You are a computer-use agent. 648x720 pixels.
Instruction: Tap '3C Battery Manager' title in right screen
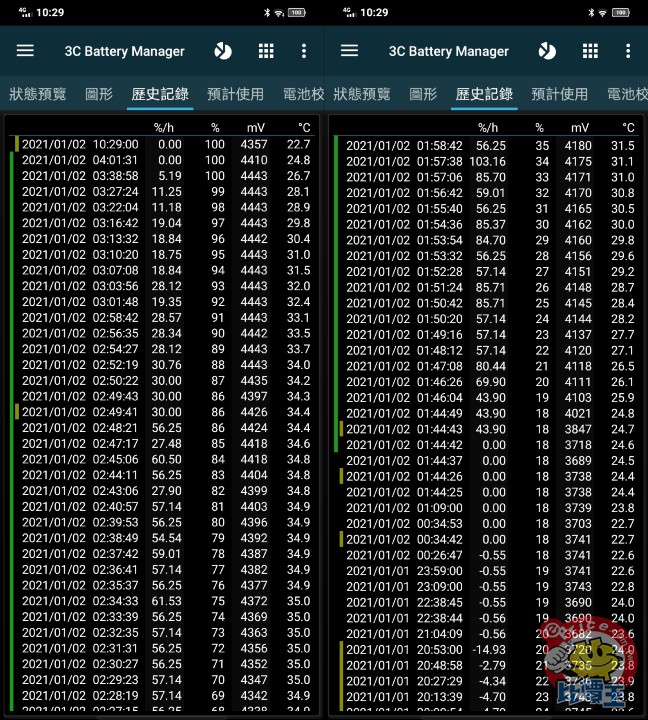tap(449, 51)
